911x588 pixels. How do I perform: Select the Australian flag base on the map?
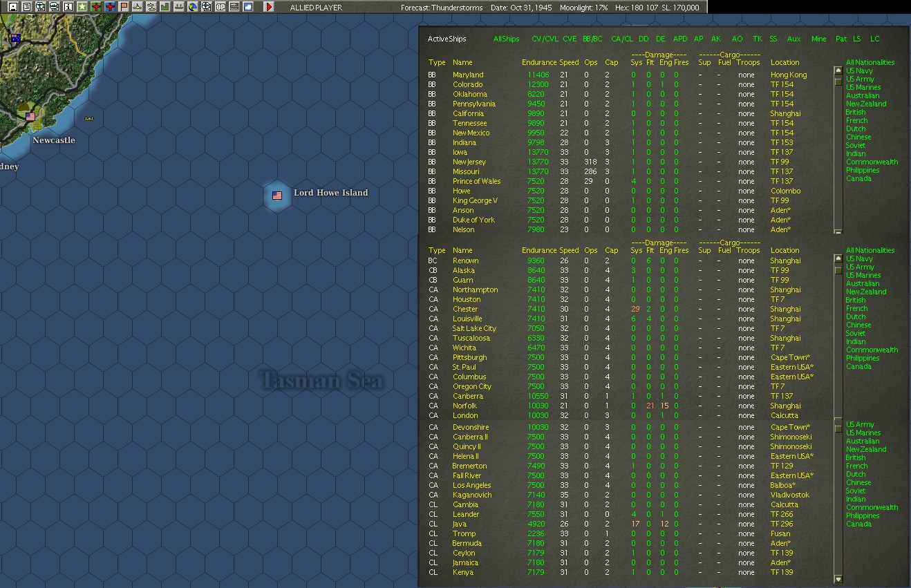click(15, 38)
